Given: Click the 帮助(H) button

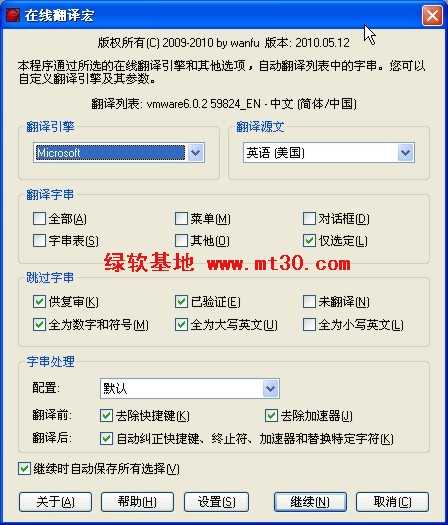Looking at the screenshot, I should (137, 502).
